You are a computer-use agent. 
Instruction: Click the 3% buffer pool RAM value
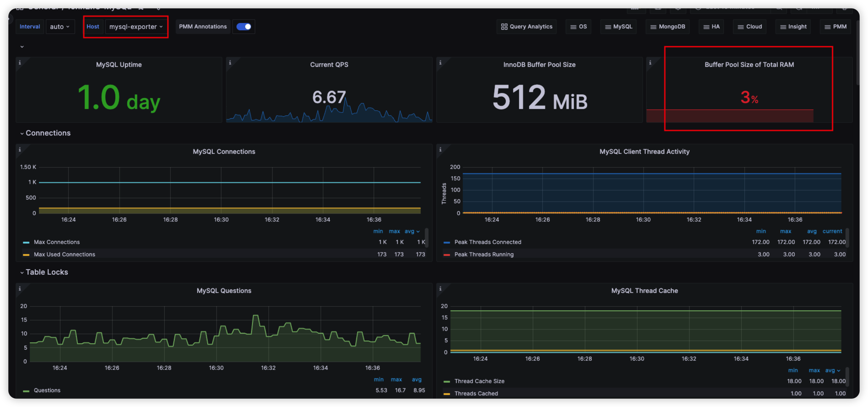[749, 97]
